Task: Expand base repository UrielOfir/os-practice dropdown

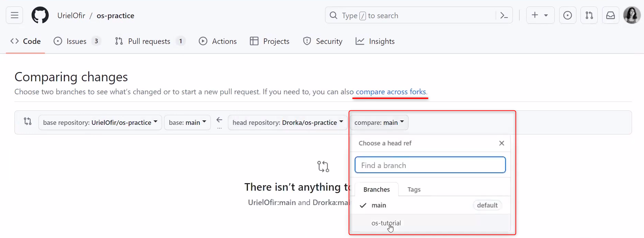Action: click(x=100, y=122)
